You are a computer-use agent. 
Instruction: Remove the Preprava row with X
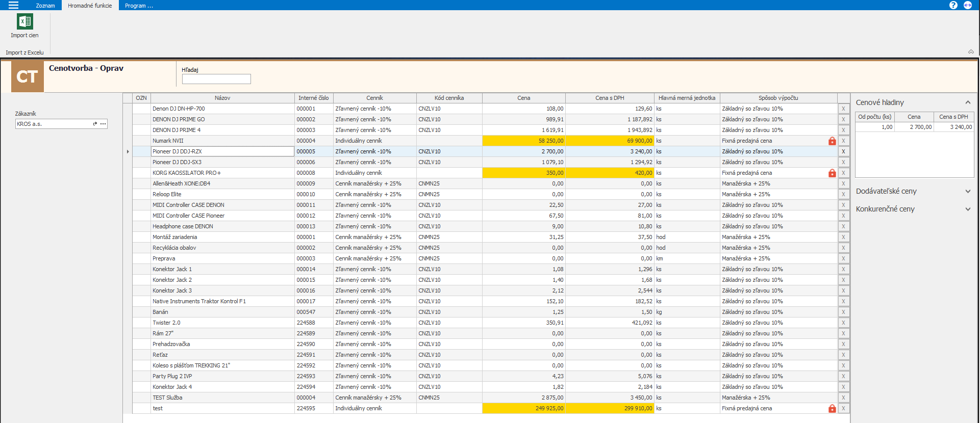(843, 258)
